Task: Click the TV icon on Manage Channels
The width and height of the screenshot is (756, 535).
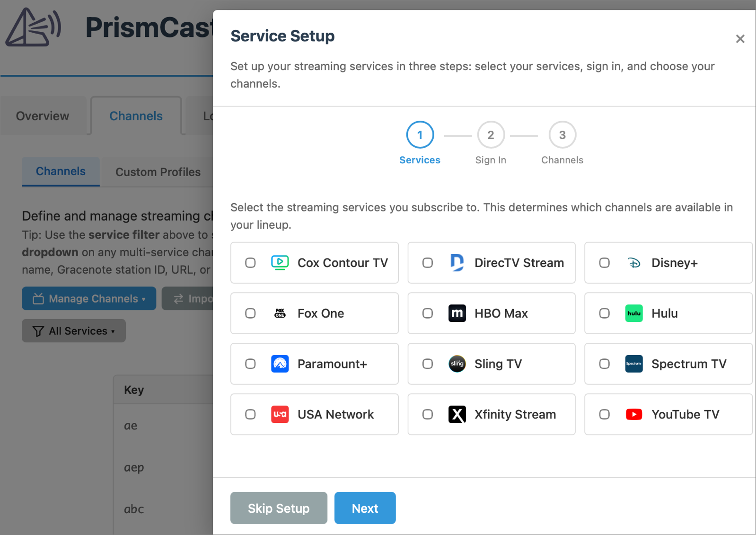Action: (38, 299)
